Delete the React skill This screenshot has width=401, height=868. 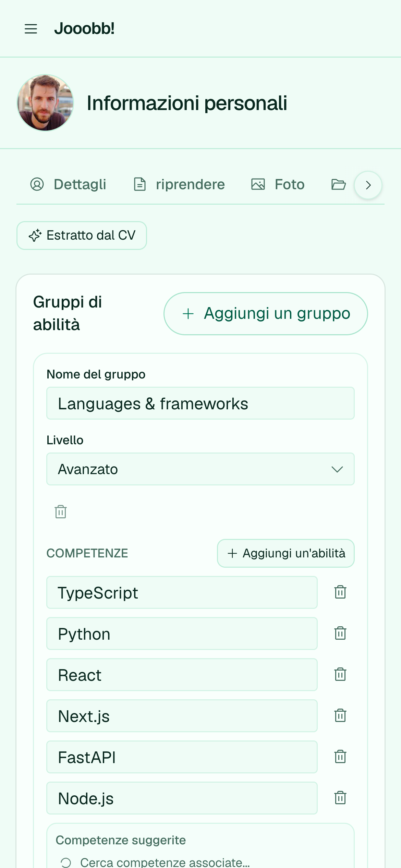click(340, 674)
